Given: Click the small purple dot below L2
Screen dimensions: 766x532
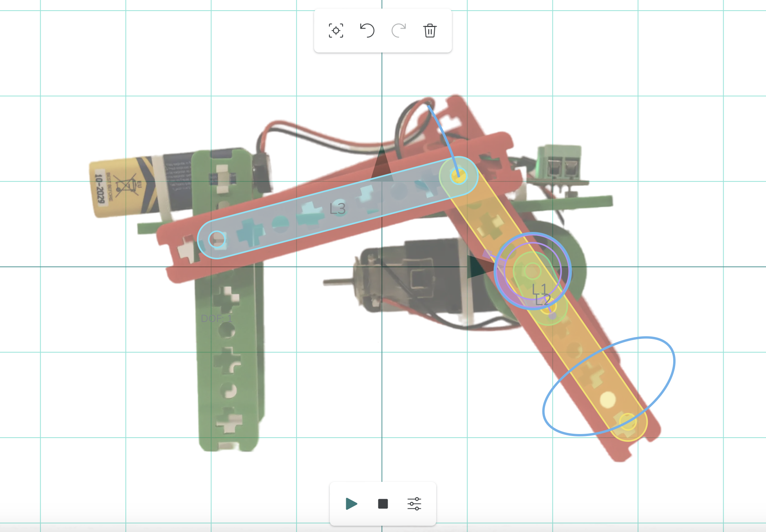Looking at the screenshot, I should (x=552, y=315).
